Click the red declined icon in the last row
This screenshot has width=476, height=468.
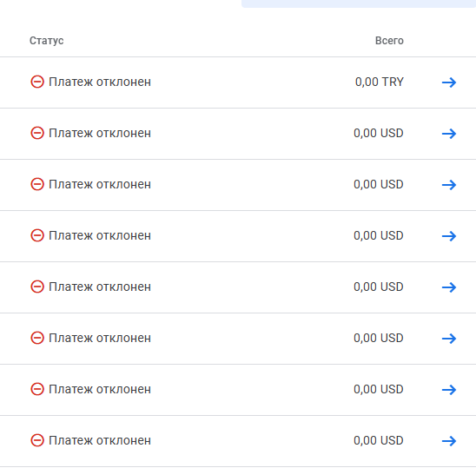37,440
